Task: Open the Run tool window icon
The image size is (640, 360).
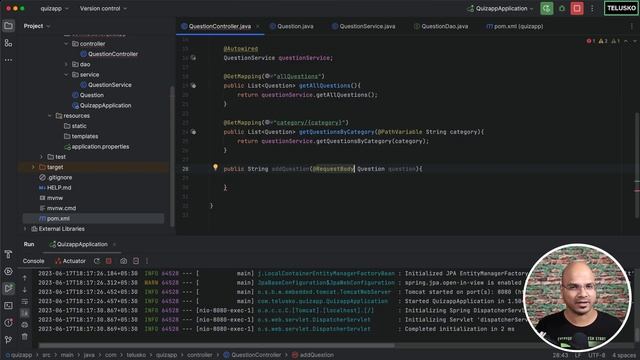Action: click(x=8, y=288)
